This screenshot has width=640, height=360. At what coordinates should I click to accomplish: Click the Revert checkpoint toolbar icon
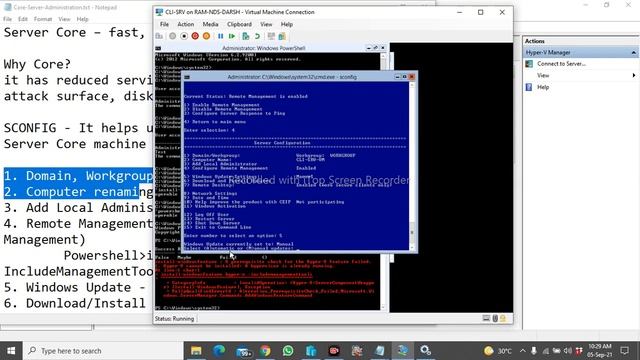click(x=257, y=36)
